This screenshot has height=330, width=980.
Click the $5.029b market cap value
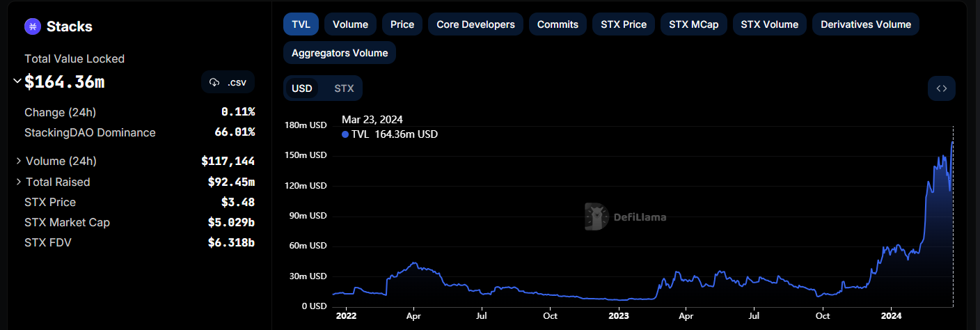click(x=231, y=222)
